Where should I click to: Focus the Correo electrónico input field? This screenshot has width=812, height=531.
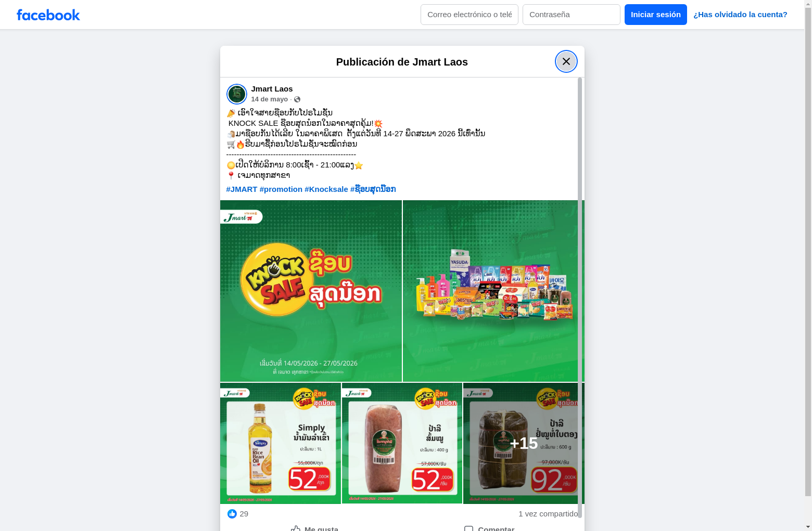470,15
